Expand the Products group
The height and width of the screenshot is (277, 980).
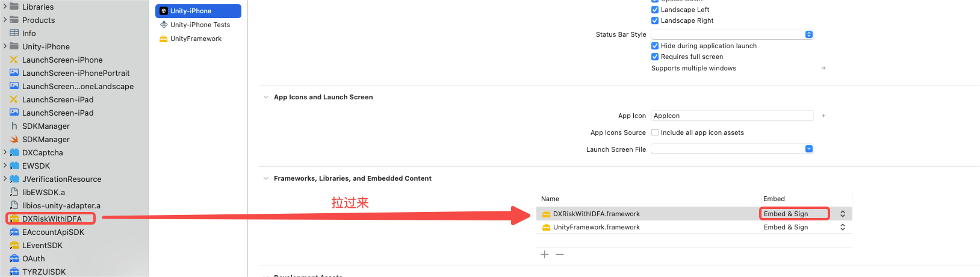5,20
